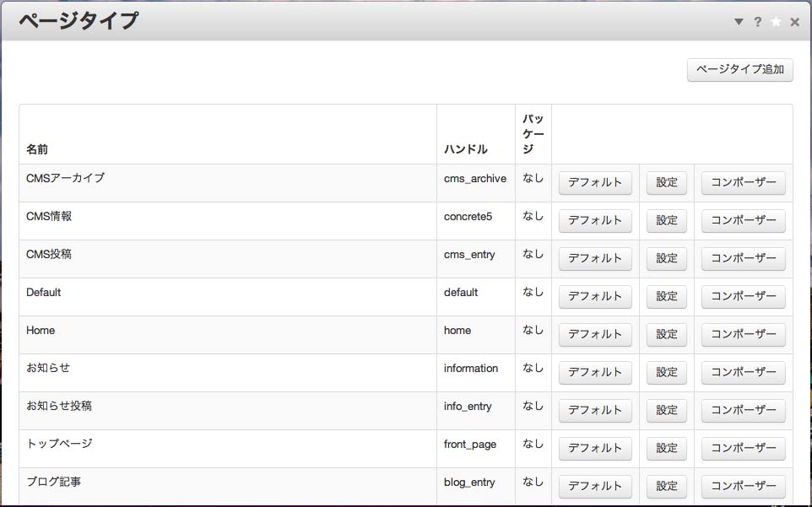Open コンポーザー for Default row
This screenshot has height=507, width=812.
743,296
